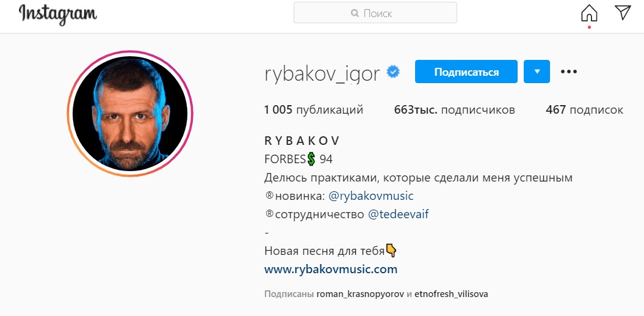Click the Instagram logo
The height and width of the screenshot is (316, 644).
pyautogui.click(x=58, y=14)
